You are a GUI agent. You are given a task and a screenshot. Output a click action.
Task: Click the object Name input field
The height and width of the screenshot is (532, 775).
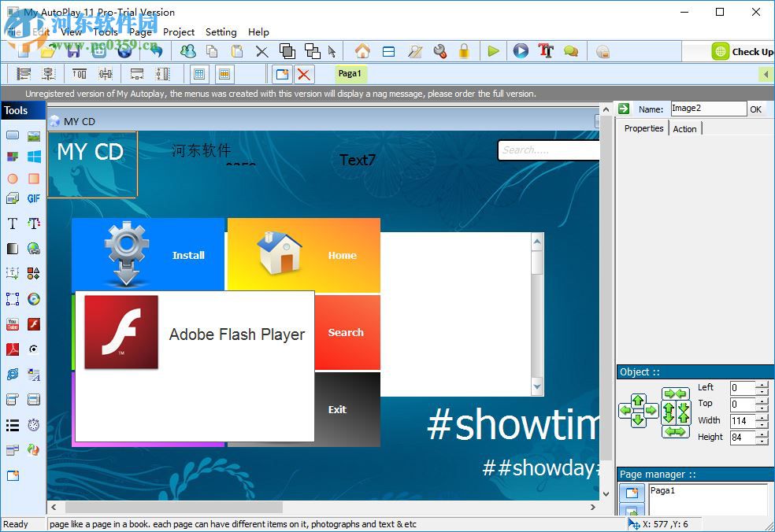click(x=708, y=109)
